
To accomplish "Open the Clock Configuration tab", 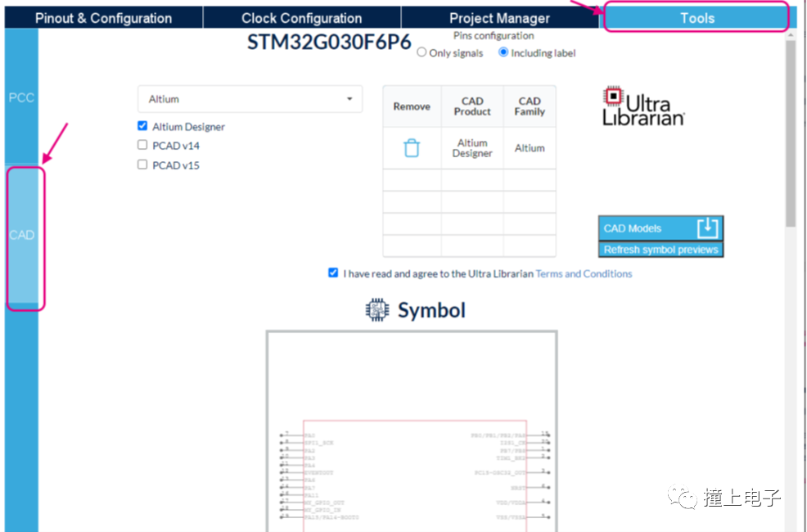I will [301, 18].
